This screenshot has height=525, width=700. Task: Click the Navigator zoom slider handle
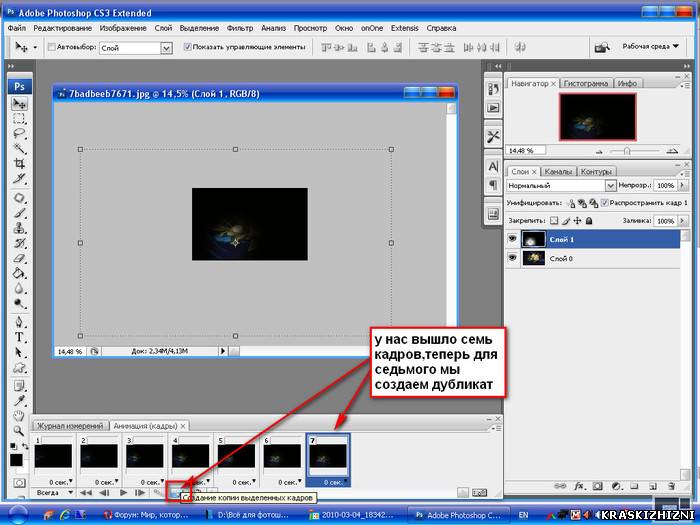pos(627,151)
